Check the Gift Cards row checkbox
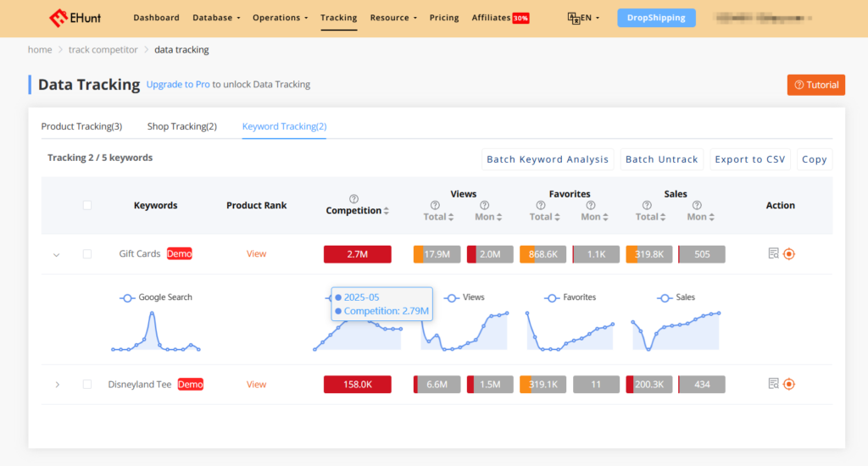The width and height of the screenshot is (868, 466). (87, 254)
